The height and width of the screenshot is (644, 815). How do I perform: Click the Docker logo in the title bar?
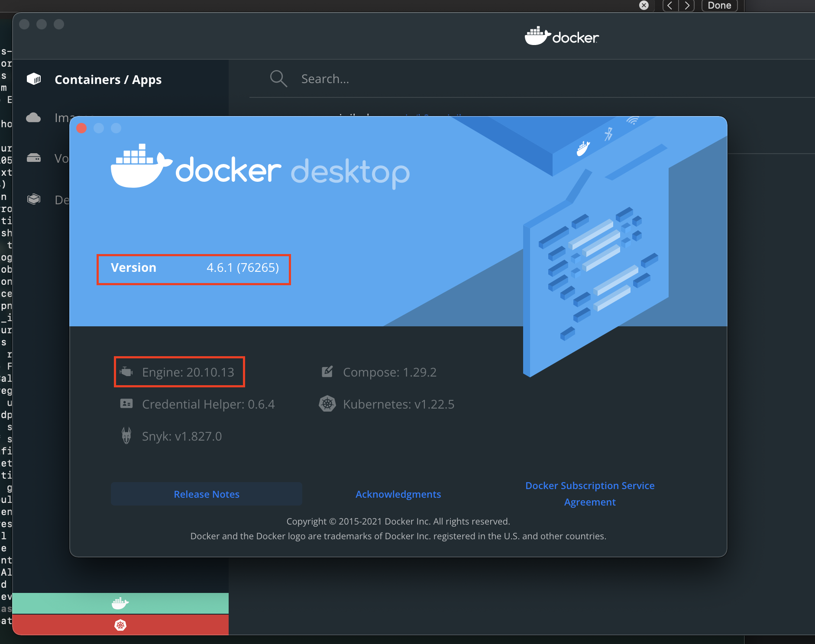pos(562,36)
